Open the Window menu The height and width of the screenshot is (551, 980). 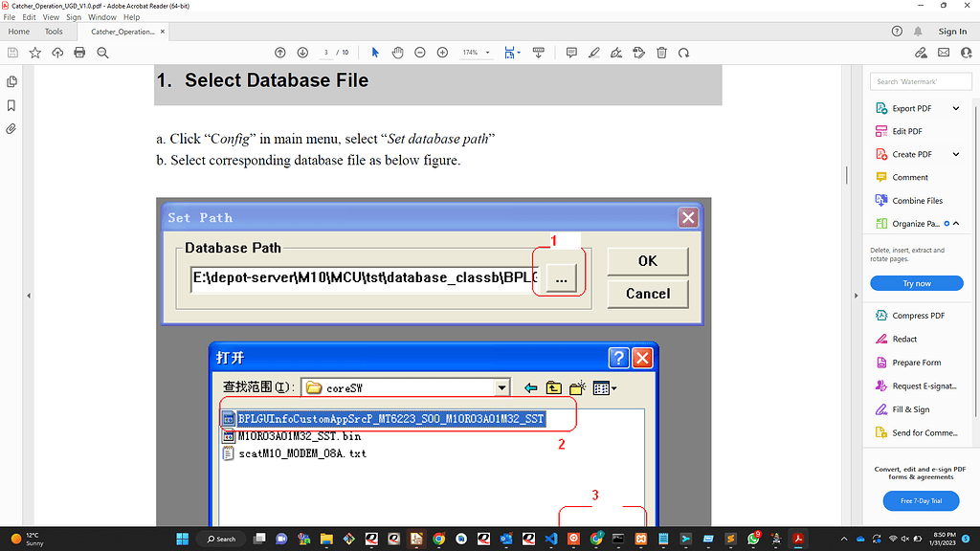click(101, 17)
